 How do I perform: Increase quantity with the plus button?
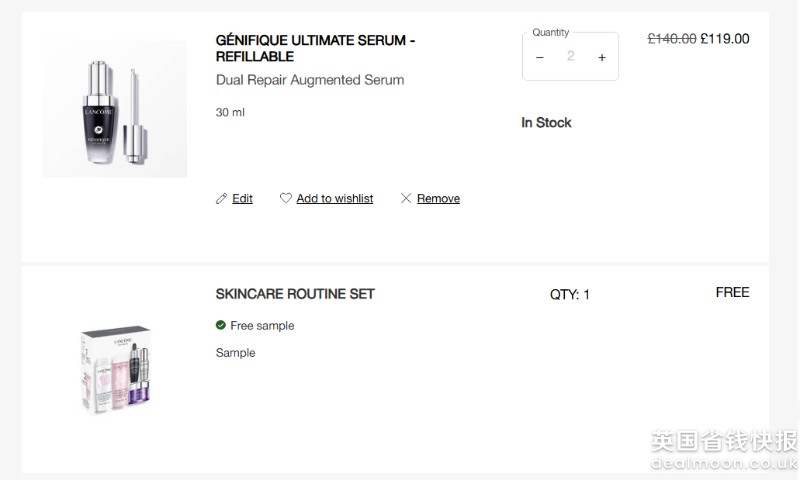point(602,57)
